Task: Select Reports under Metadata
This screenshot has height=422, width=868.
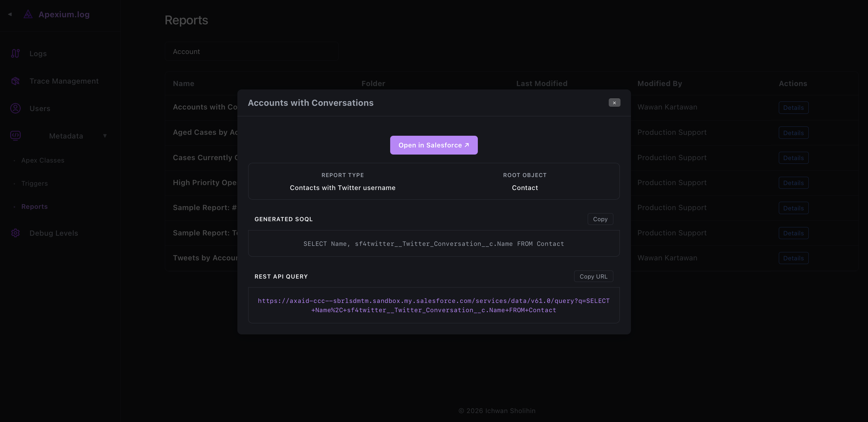Action: point(35,206)
